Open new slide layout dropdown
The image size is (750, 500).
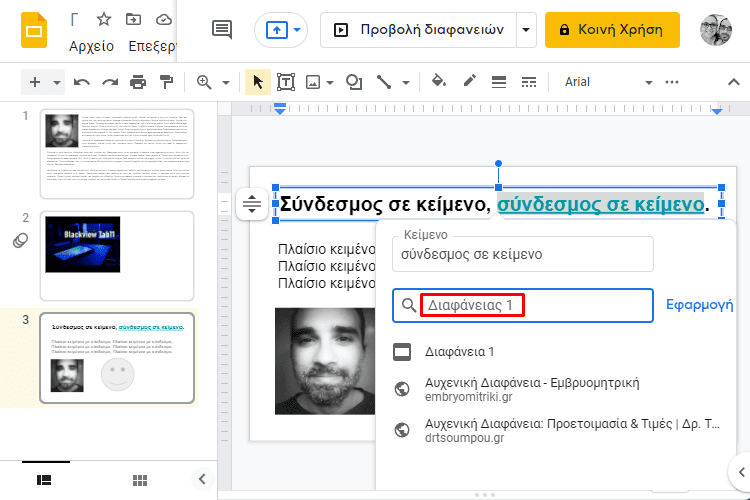click(56, 82)
